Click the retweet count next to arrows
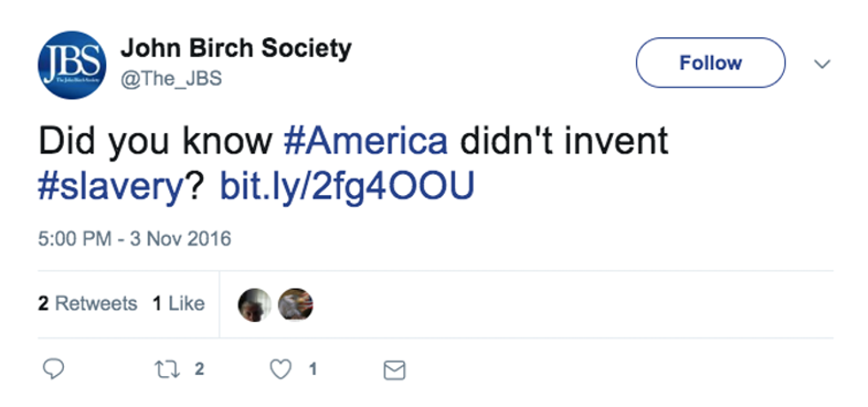 (199, 370)
